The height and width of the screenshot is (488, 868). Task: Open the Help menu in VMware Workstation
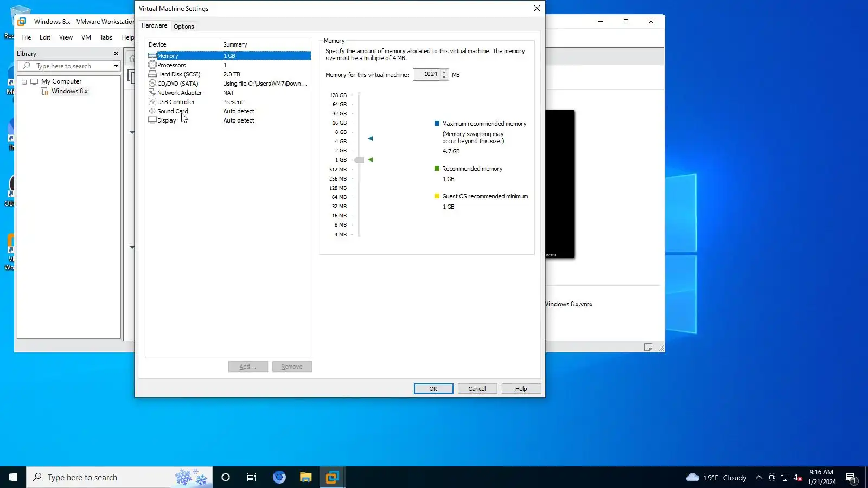[x=127, y=37]
